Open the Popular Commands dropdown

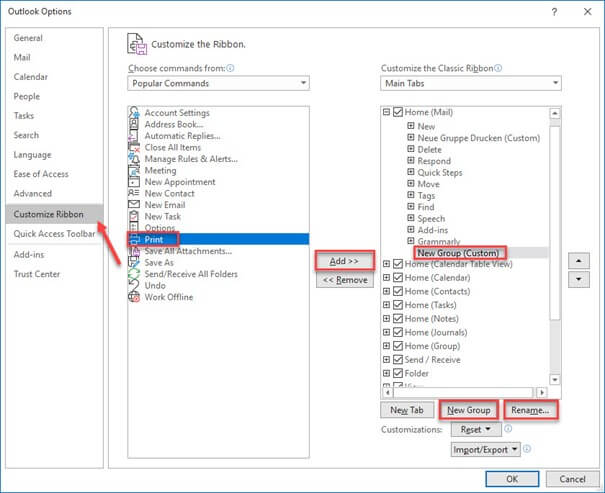(218, 83)
